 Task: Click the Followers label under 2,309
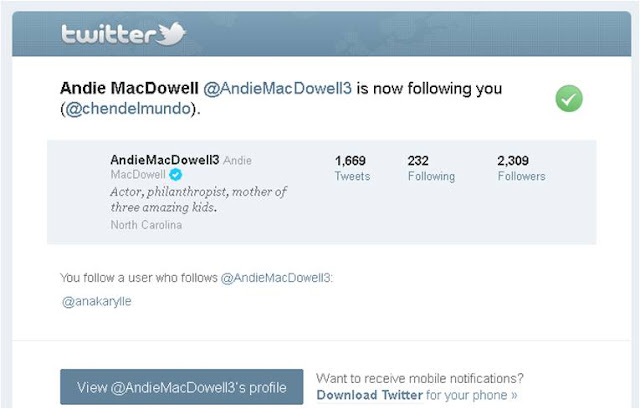point(521,176)
